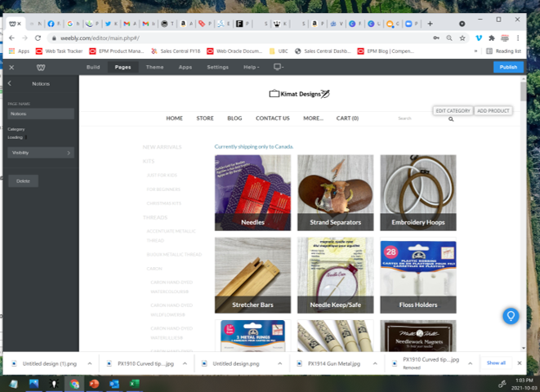
Task: Expand the Visibility dropdown
Action: click(x=41, y=153)
